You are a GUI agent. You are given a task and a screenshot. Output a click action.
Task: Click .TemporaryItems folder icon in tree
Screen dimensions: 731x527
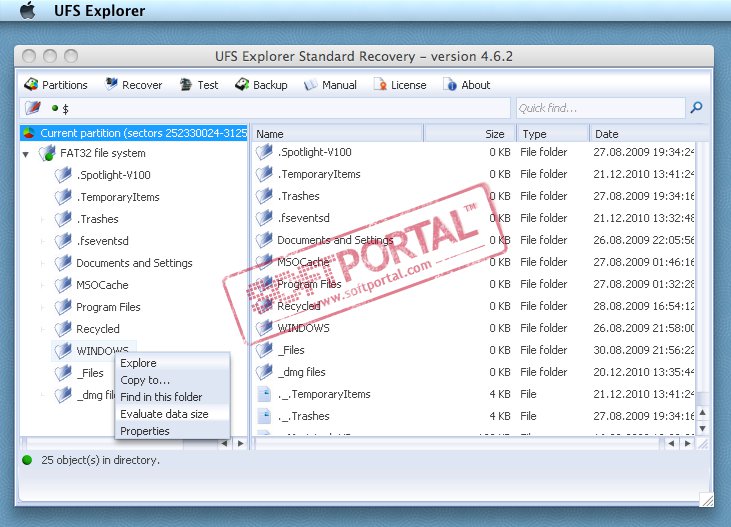[63, 197]
